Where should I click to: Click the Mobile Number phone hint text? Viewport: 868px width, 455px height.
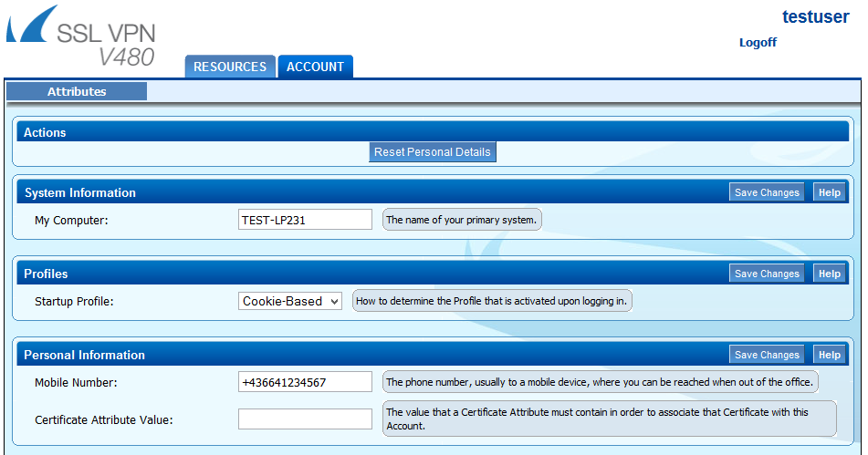(x=600, y=382)
